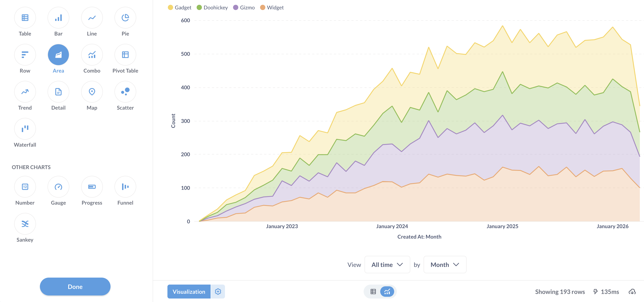
Task: Click the Done button
Action: click(x=75, y=287)
